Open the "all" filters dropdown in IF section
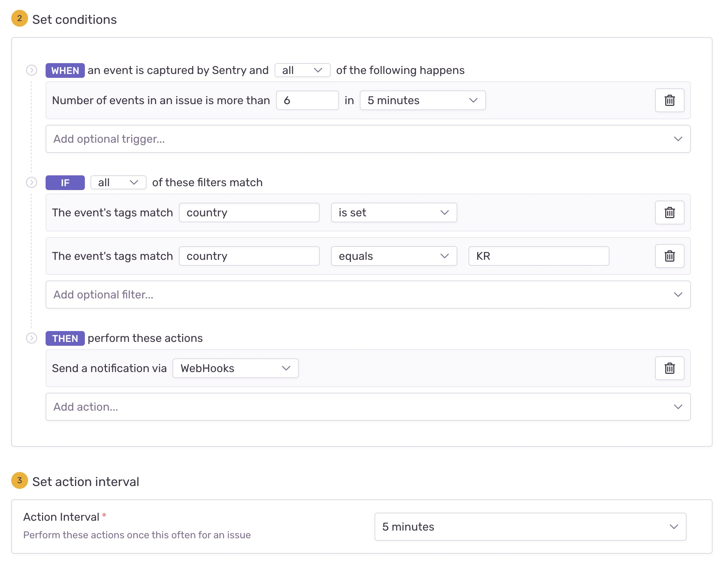This screenshot has height=573, width=728. (118, 182)
